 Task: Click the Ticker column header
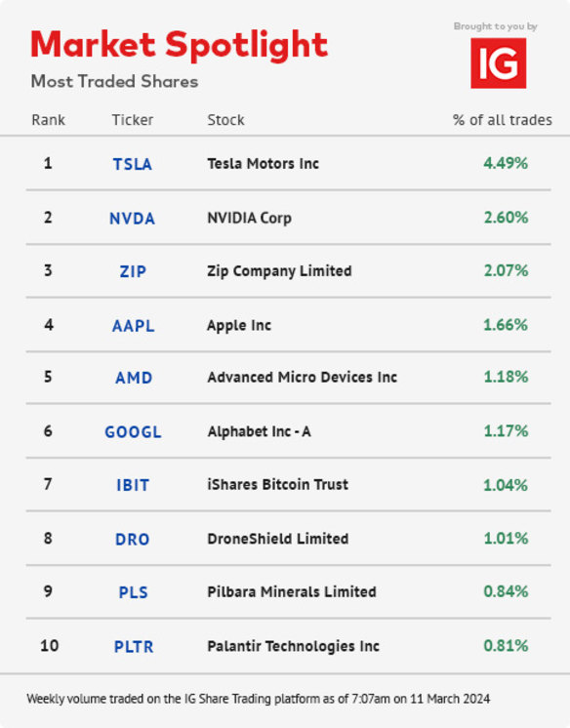[133, 120]
